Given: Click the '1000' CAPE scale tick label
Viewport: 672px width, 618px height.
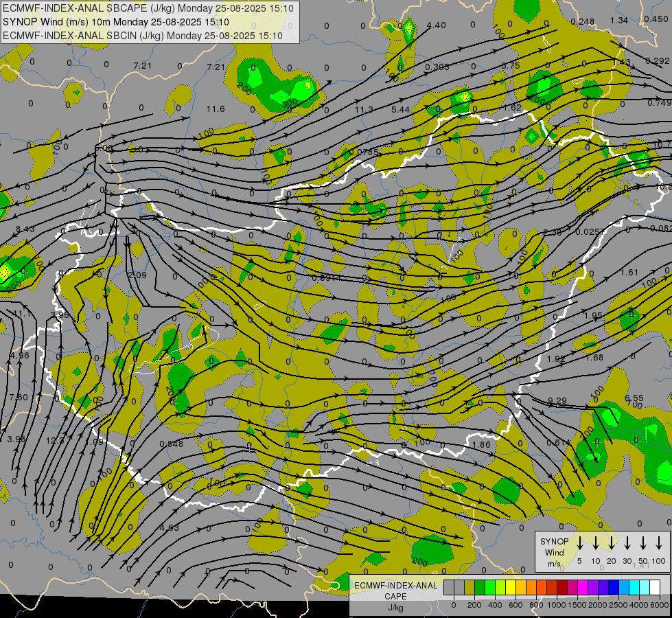Looking at the screenshot, I should pos(556,605).
